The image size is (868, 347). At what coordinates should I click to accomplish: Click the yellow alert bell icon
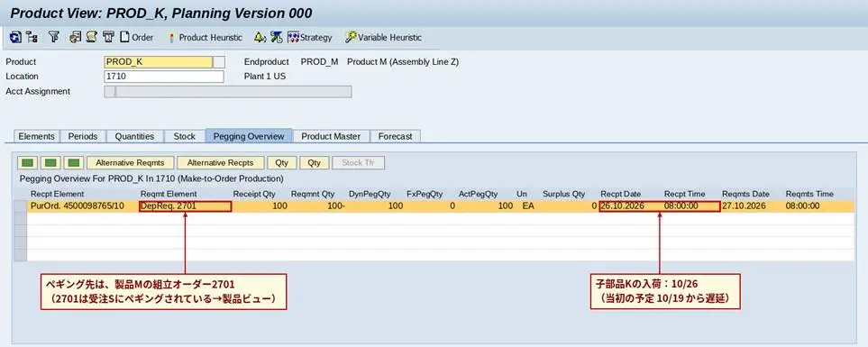pyautogui.click(x=260, y=37)
